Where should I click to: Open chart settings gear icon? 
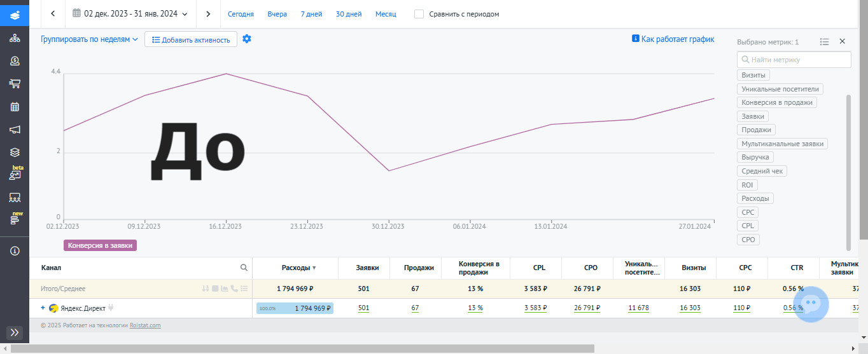[247, 39]
